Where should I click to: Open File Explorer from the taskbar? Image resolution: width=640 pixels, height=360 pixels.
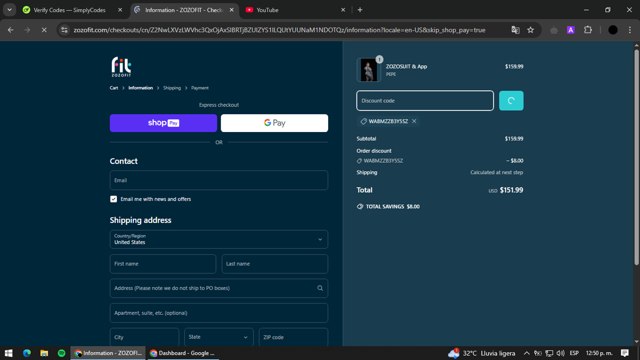[44, 353]
